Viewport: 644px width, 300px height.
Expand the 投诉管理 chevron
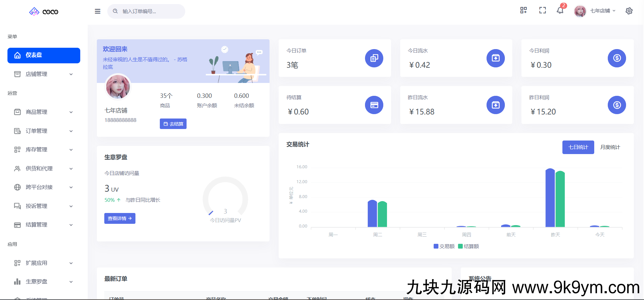click(71, 206)
